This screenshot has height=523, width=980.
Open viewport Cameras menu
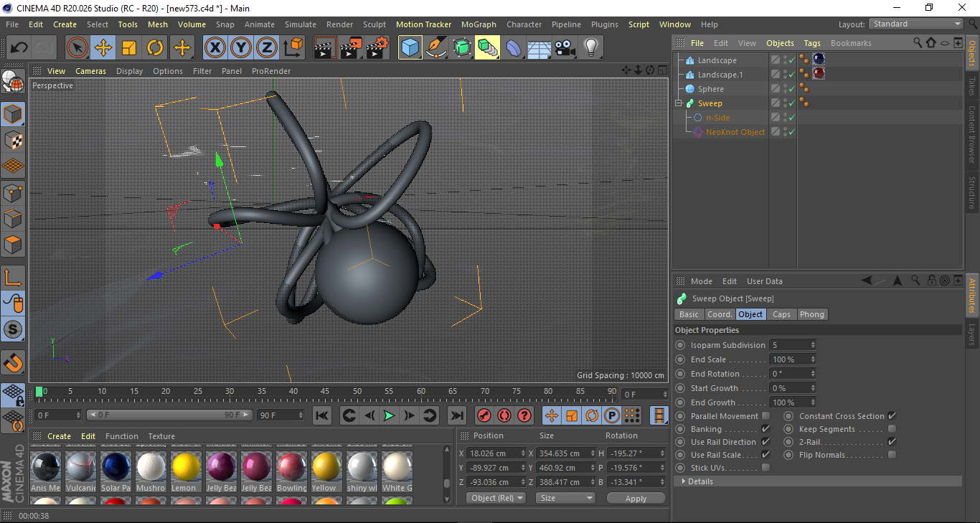[90, 71]
